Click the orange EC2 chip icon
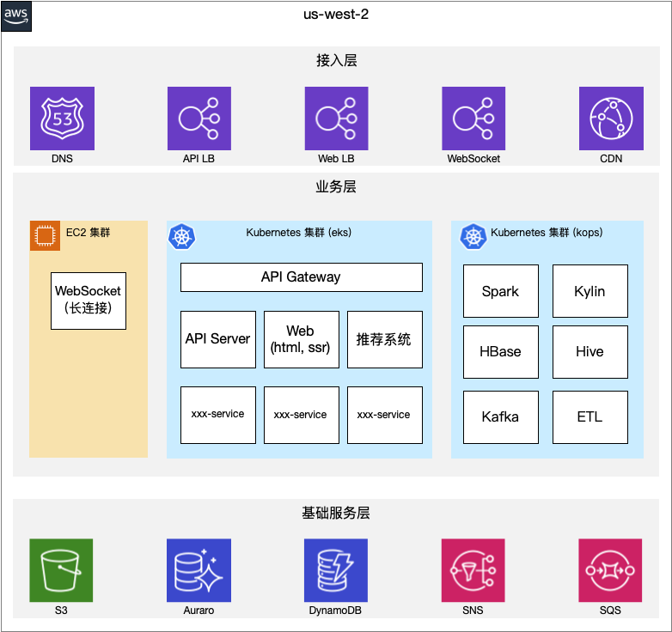This screenshot has height=632, width=672. 45,235
